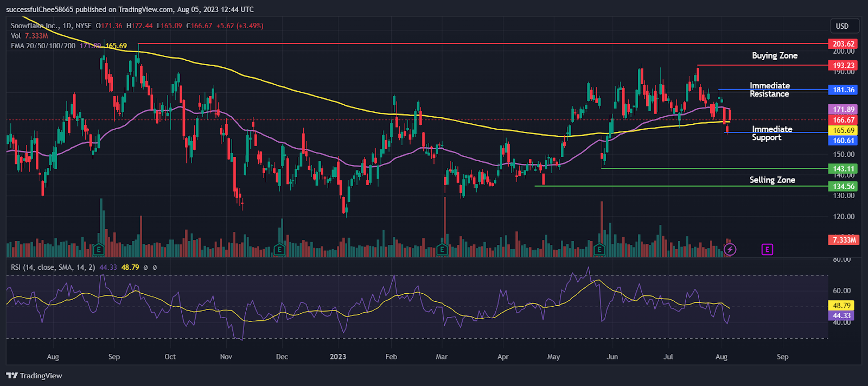Click the Nov label on time axis
868x386 pixels.
226,357
